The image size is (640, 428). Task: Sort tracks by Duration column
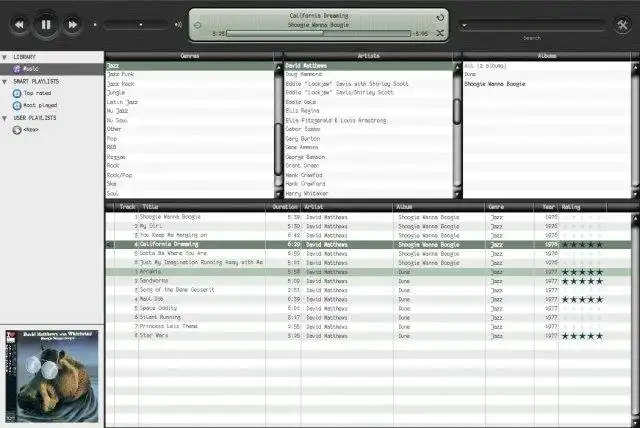tap(283, 207)
